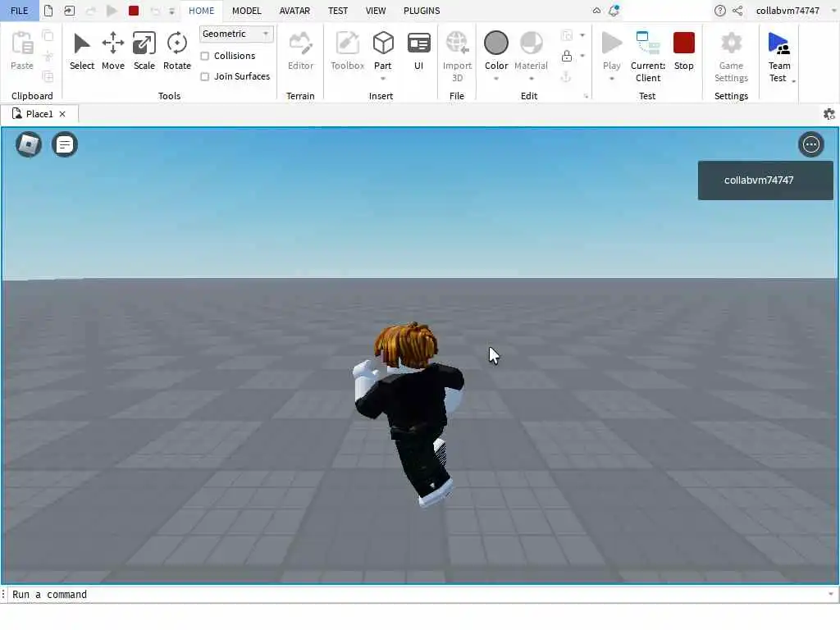The height and width of the screenshot is (630, 840).
Task: Click the share collaborate icon
Action: click(737, 11)
